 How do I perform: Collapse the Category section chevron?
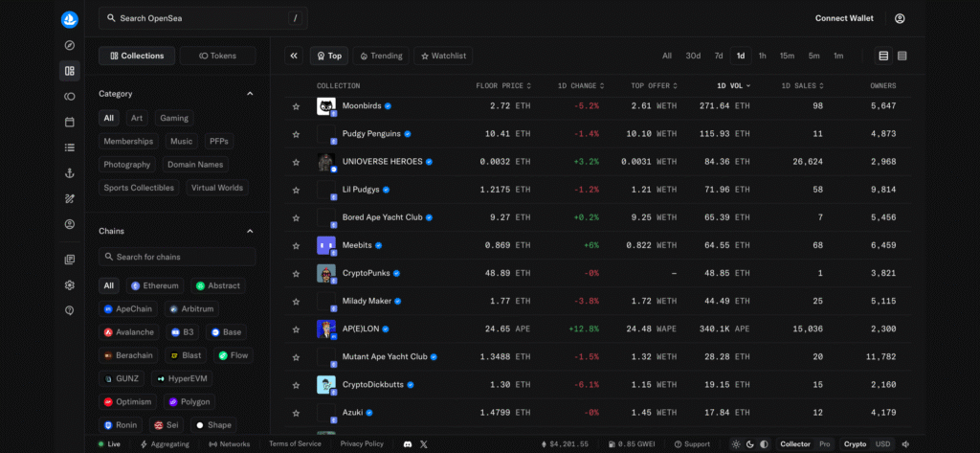250,94
